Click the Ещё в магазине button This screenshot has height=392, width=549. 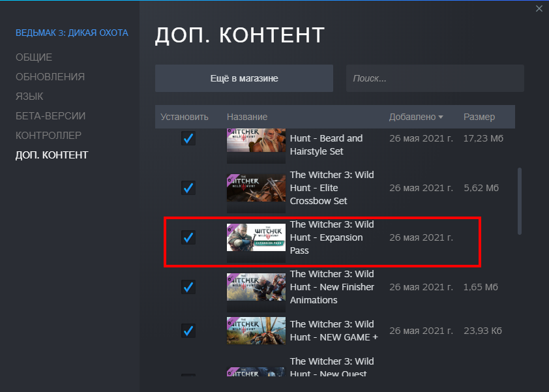pyautogui.click(x=244, y=78)
